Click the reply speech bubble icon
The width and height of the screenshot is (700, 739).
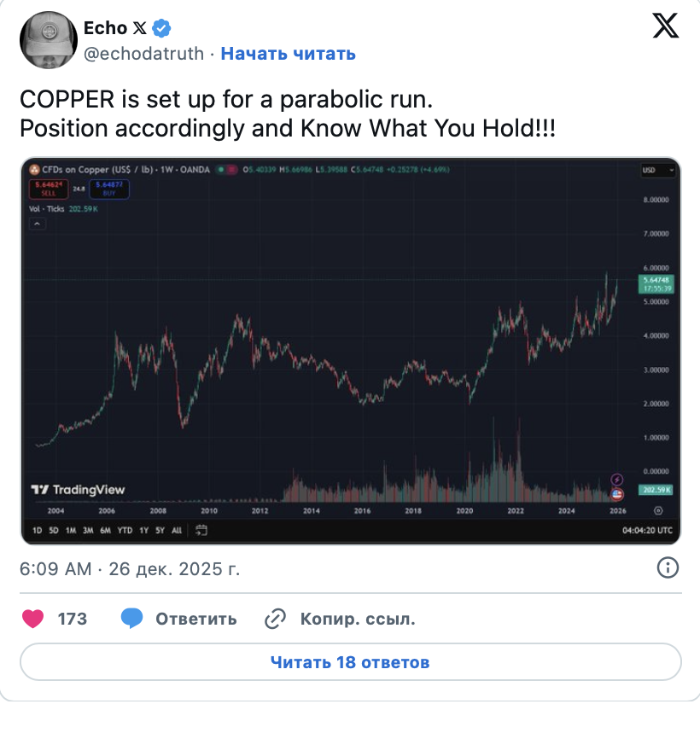point(131,619)
